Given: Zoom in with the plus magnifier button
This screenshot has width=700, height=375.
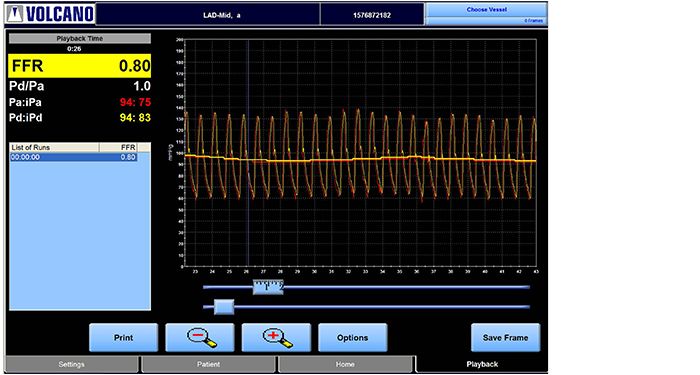Looking at the screenshot, I should pyautogui.click(x=276, y=338).
